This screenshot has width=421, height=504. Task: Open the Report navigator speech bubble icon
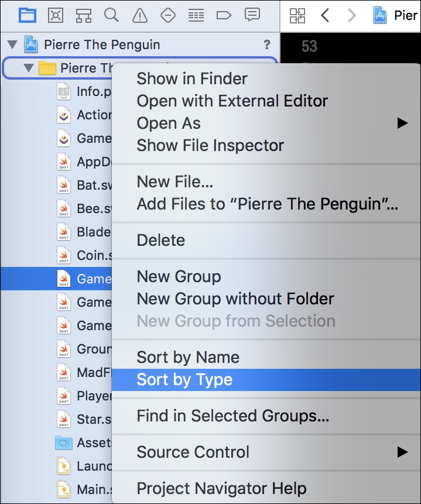coord(252,16)
